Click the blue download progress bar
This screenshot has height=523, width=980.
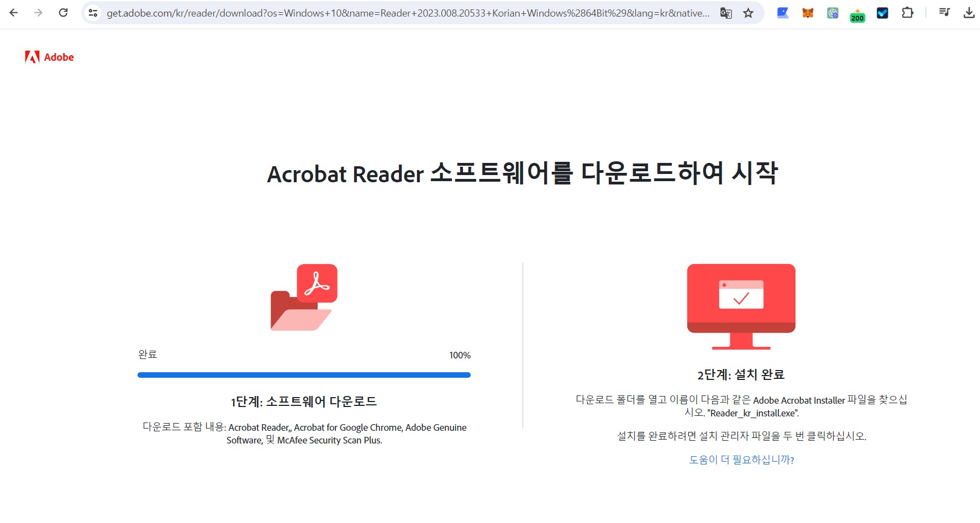point(304,375)
